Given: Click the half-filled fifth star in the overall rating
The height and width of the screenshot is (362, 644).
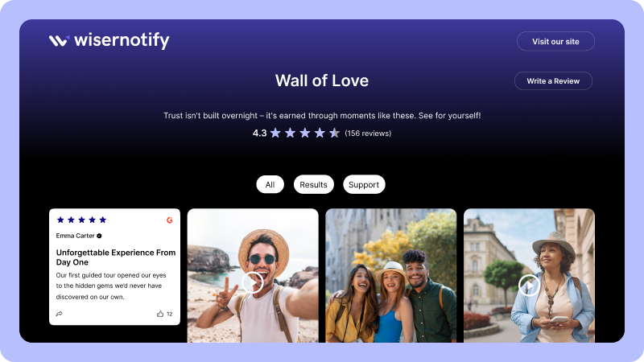Looking at the screenshot, I should 335,133.
